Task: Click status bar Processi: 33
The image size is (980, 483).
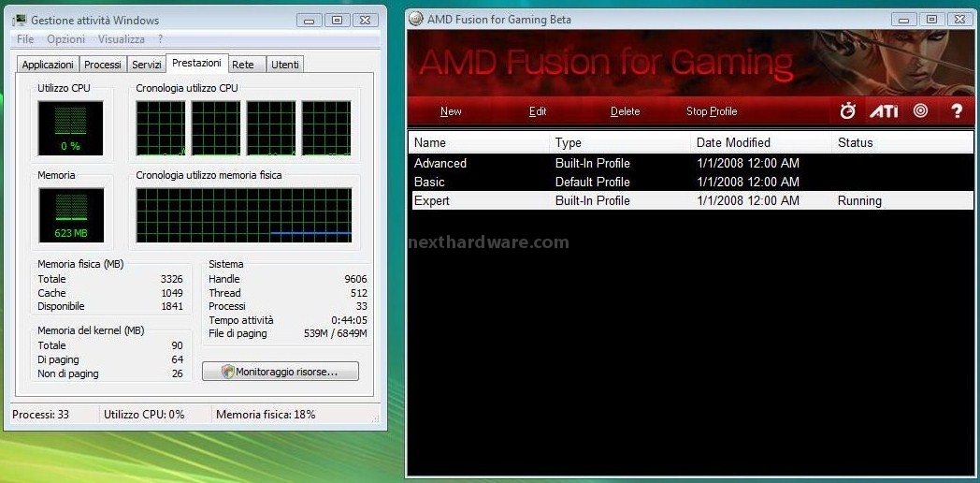Action: pyautogui.click(x=40, y=414)
